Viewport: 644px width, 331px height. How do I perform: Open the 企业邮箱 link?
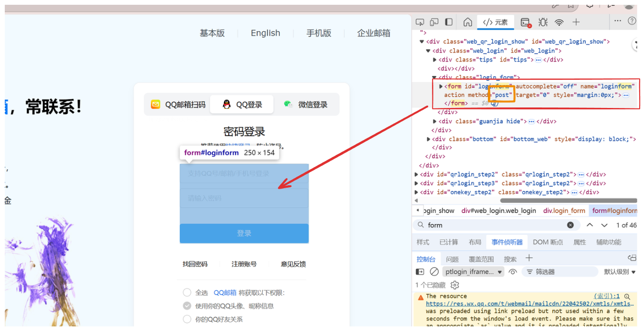click(x=374, y=33)
